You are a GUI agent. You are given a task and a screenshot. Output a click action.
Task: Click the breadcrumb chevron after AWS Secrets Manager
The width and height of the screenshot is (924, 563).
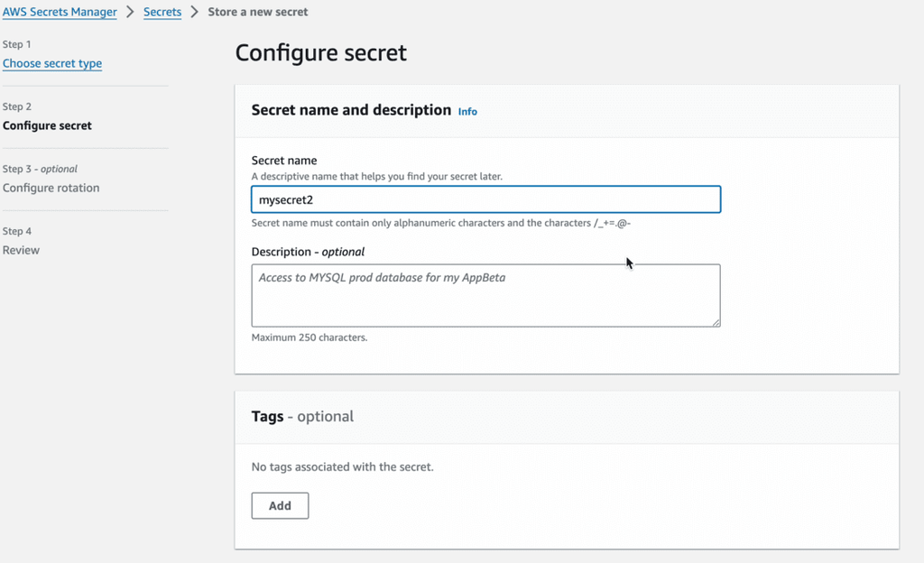click(x=129, y=12)
